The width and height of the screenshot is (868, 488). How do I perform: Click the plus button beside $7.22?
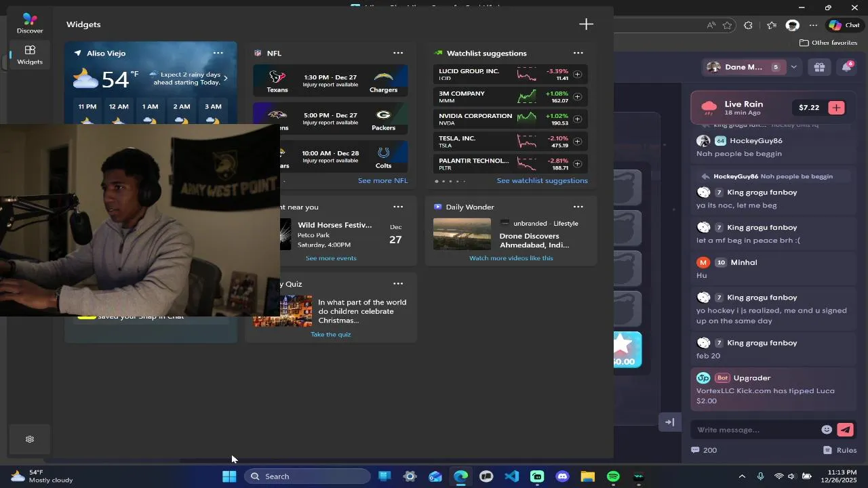[x=836, y=107]
